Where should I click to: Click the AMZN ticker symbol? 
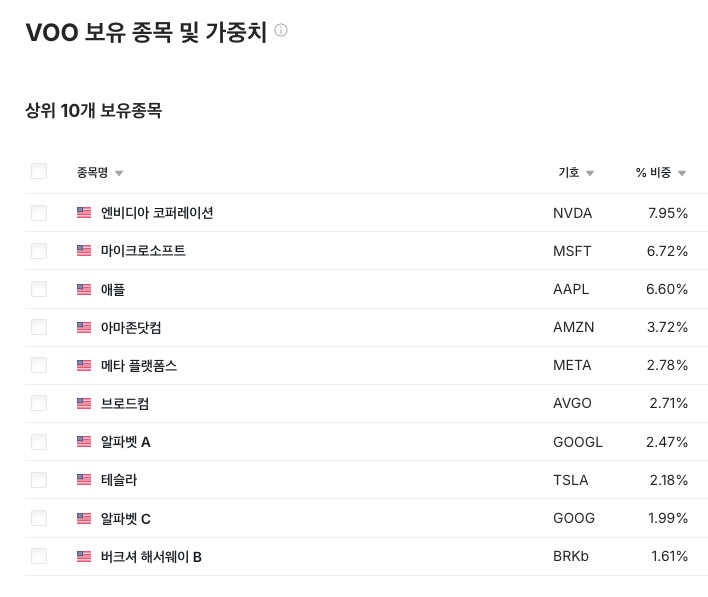572,327
